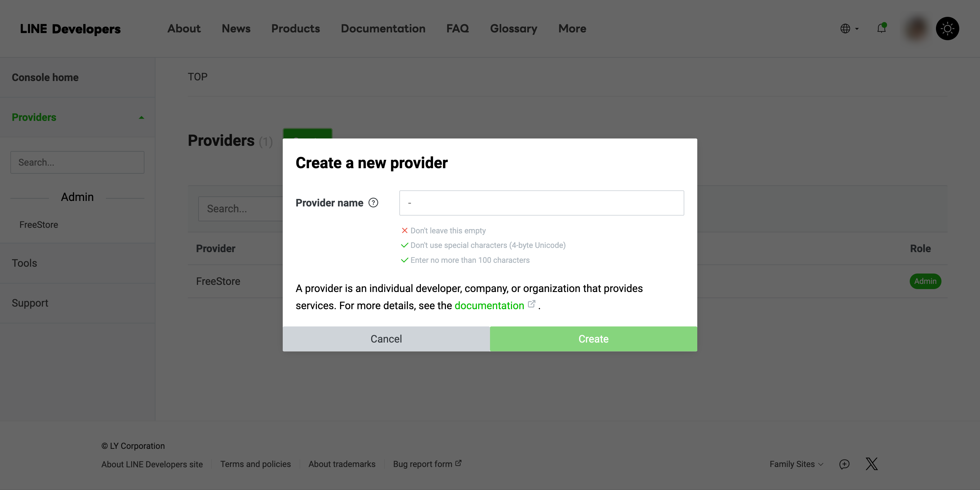
Task: Click external link icon beside documentation
Action: 531,304
